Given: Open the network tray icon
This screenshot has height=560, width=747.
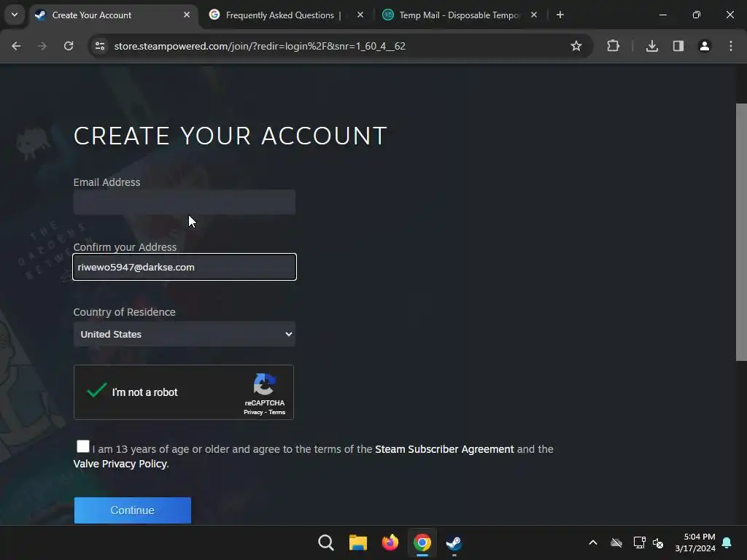Looking at the screenshot, I should 639,542.
